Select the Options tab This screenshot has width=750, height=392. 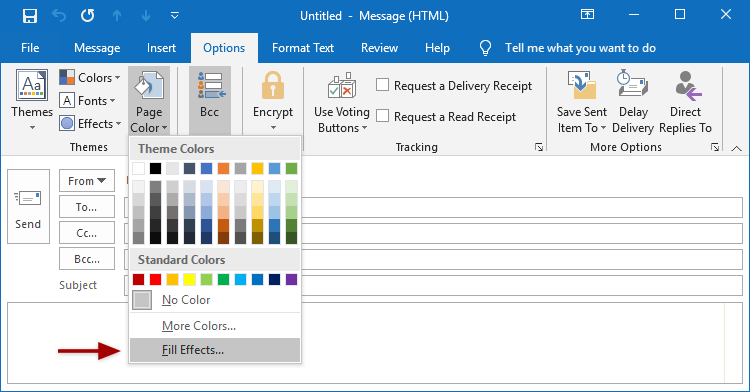pyautogui.click(x=224, y=48)
